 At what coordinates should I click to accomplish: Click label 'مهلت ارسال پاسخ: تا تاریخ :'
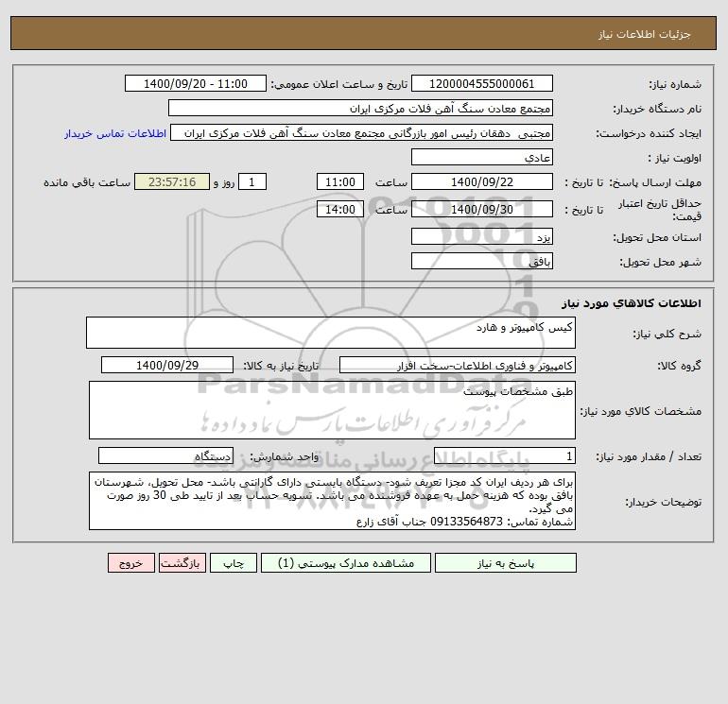tap(633, 182)
